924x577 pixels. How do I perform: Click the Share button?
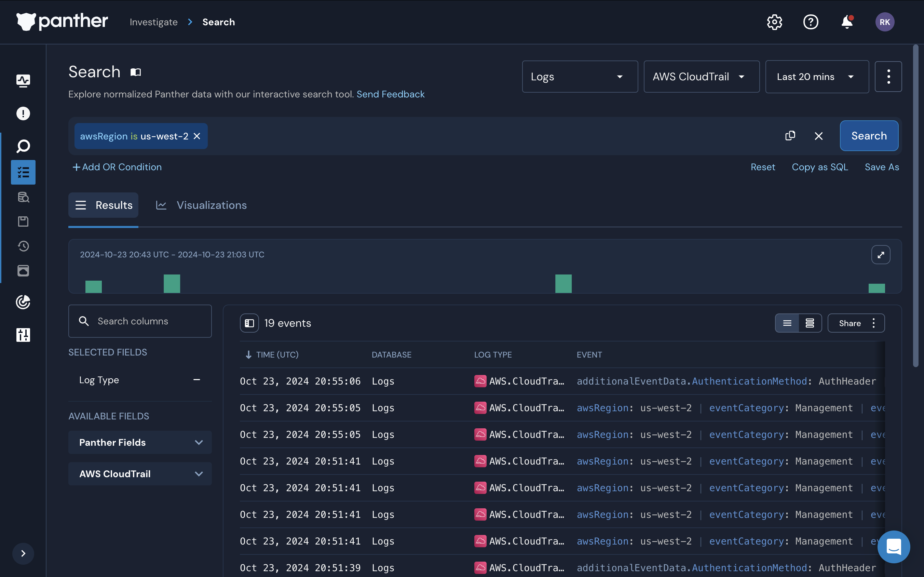[x=850, y=323]
